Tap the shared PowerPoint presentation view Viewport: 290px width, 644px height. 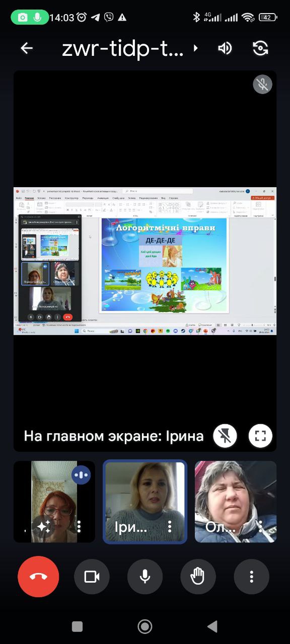[x=145, y=261]
